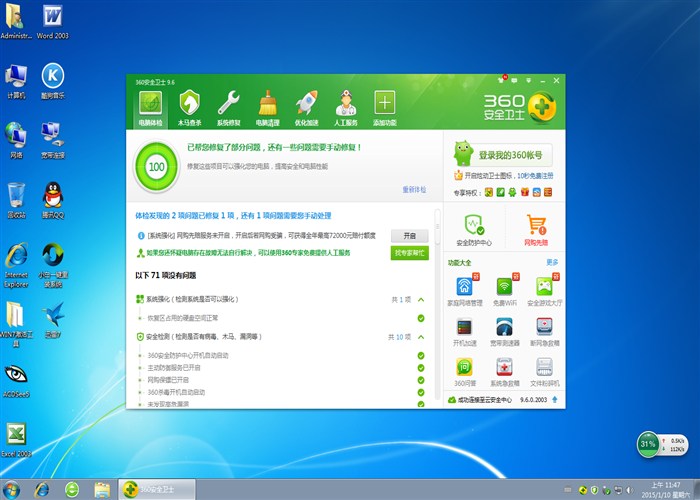Image resolution: width=700 pixels, height=500 pixels.
Task: Click the 开启 button for 网购先赔
Action: pyautogui.click(x=408, y=235)
